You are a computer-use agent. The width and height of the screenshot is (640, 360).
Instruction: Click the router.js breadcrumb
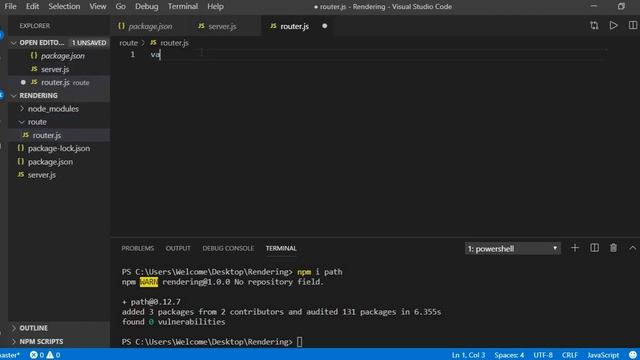point(169,43)
